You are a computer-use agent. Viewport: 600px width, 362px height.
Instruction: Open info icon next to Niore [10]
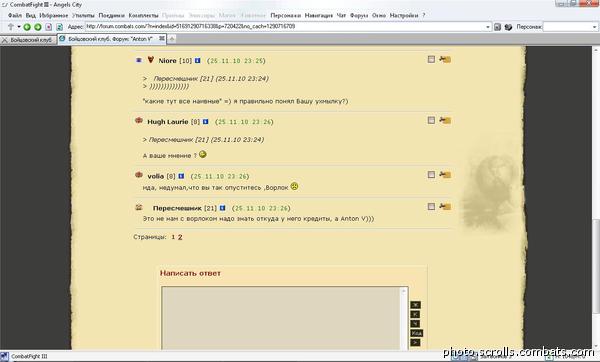click(x=197, y=60)
